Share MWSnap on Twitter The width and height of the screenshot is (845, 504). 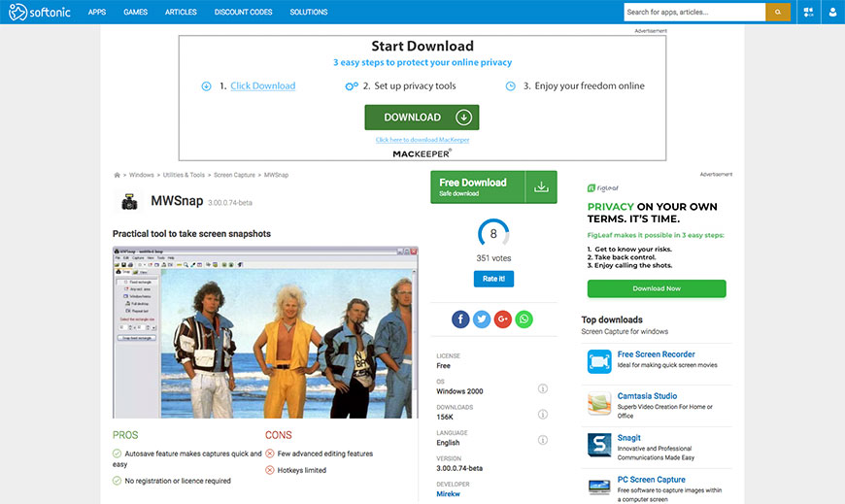[482, 319]
